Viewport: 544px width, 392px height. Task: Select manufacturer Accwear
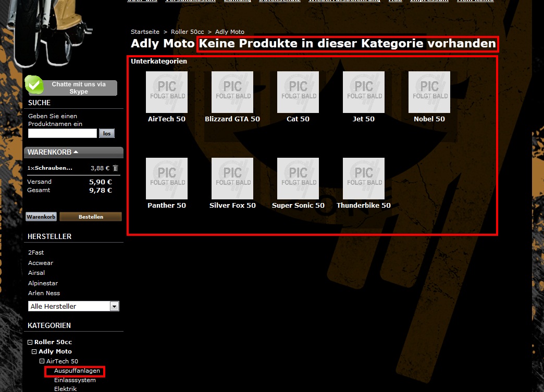click(x=41, y=263)
